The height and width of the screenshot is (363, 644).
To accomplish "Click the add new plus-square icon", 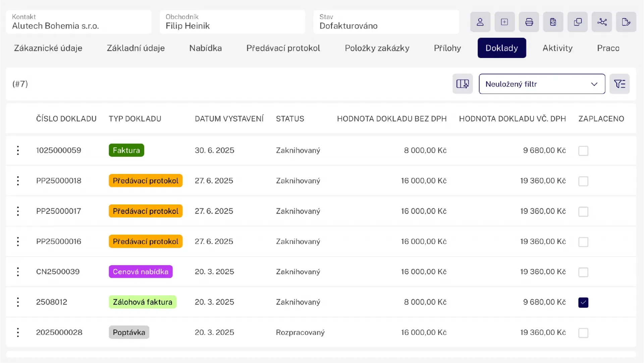I will pyautogui.click(x=504, y=22).
